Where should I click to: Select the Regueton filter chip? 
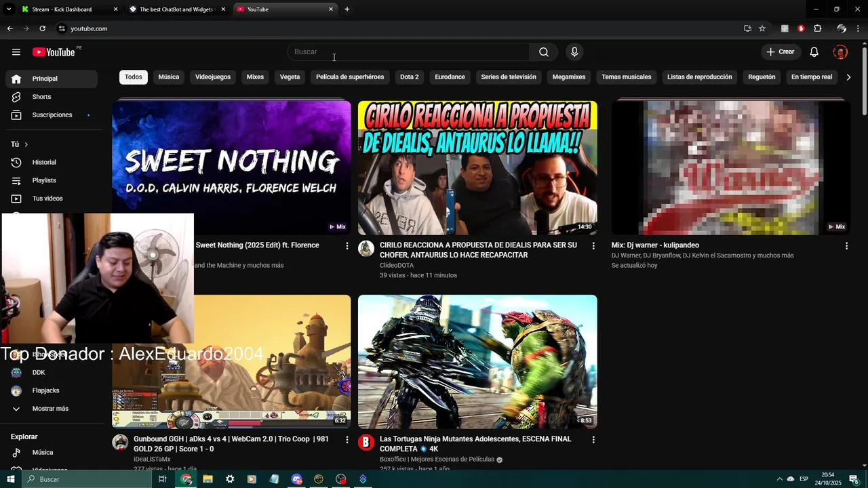pyautogui.click(x=762, y=77)
